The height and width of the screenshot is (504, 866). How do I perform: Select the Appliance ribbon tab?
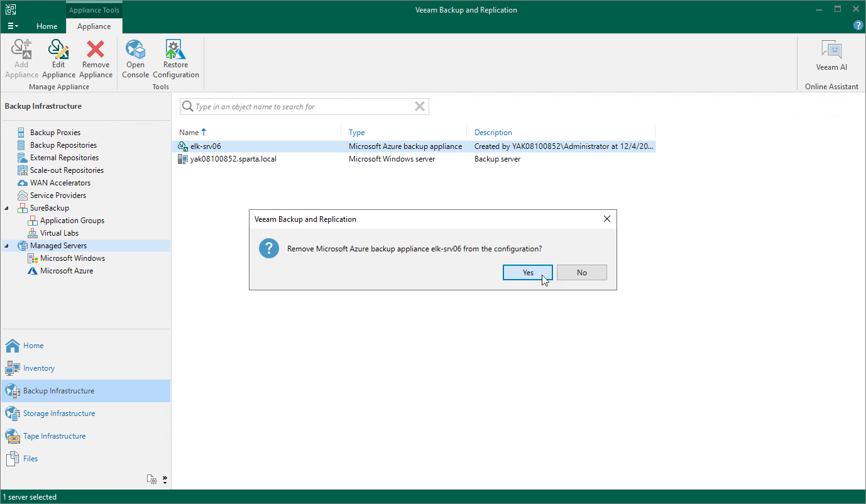pyautogui.click(x=94, y=26)
